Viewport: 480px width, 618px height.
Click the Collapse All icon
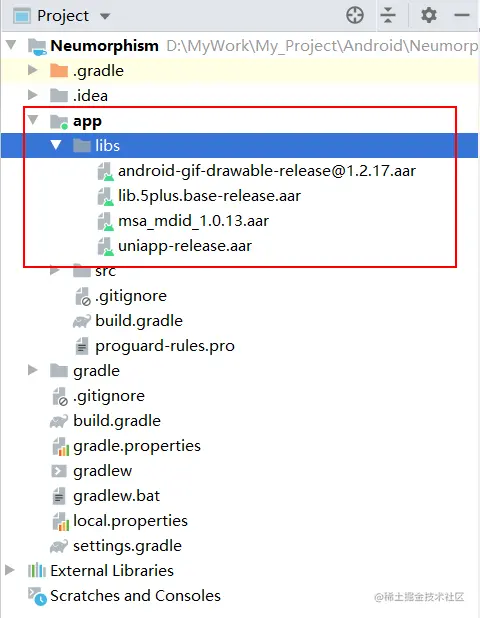coord(388,16)
